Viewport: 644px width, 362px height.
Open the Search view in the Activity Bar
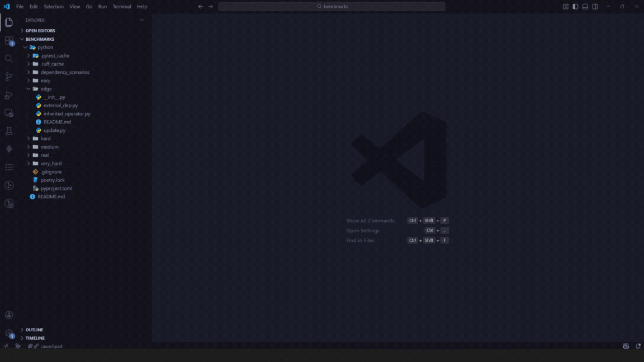(9, 58)
